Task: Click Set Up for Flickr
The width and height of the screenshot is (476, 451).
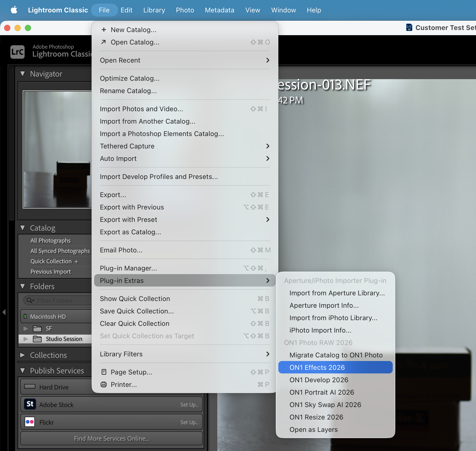Action: click(x=189, y=422)
